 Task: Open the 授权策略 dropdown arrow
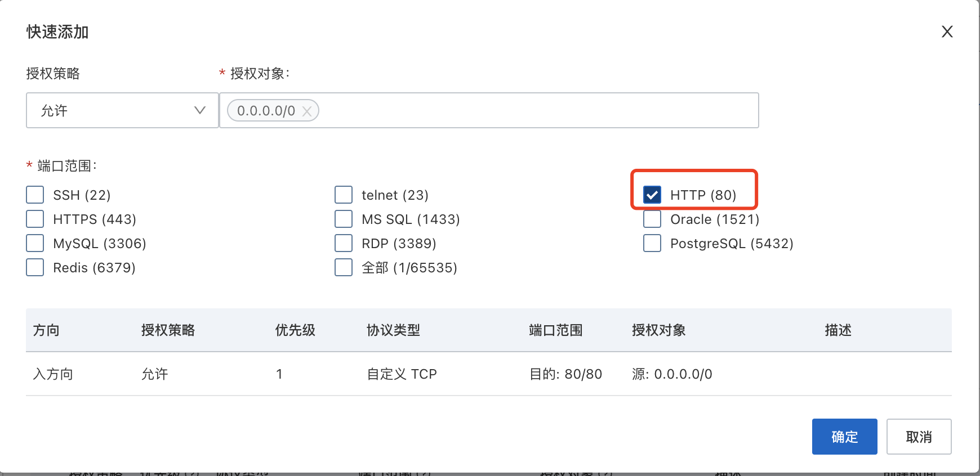point(199,110)
